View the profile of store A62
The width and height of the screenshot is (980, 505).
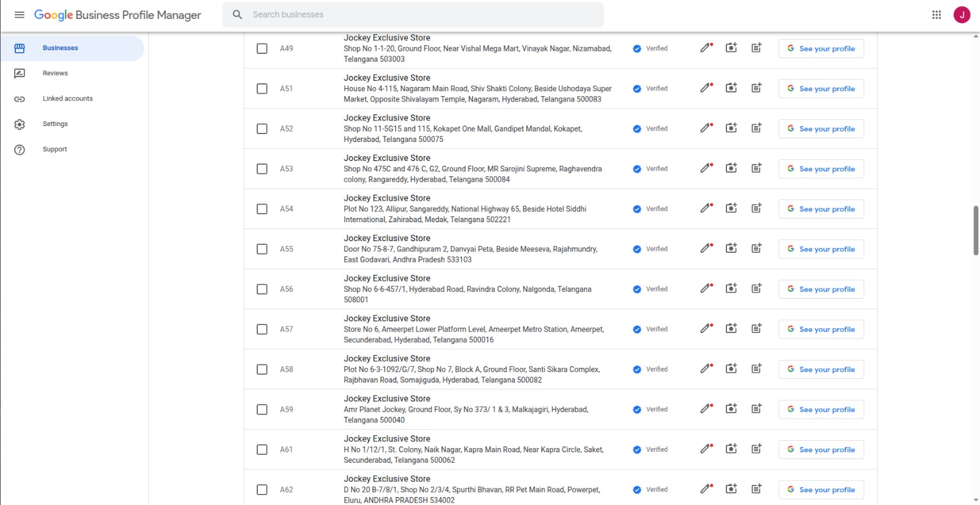[x=821, y=490]
